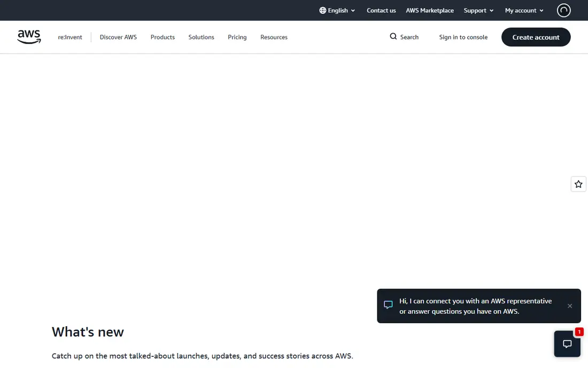This screenshot has width=588, height=368.
Task: Click the Search label text
Action: tap(409, 37)
